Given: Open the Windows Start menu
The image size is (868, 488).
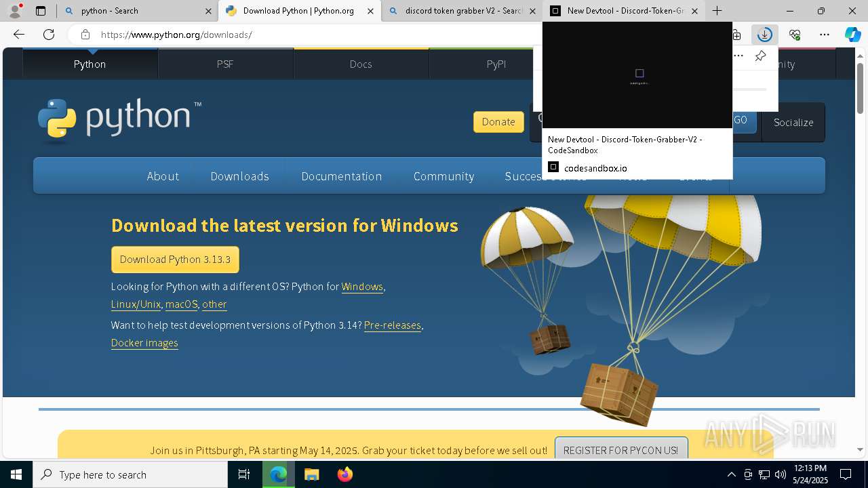Looking at the screenshot, I should tap(16, 474).
